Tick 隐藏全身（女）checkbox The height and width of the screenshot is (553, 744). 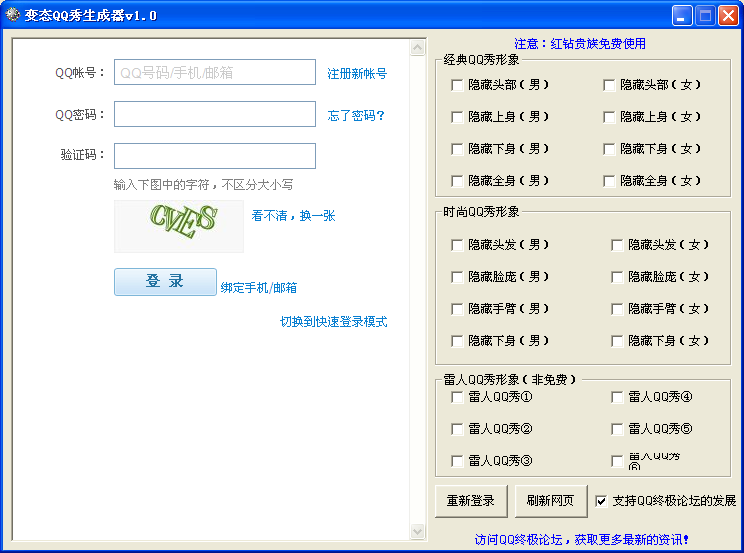609,181
